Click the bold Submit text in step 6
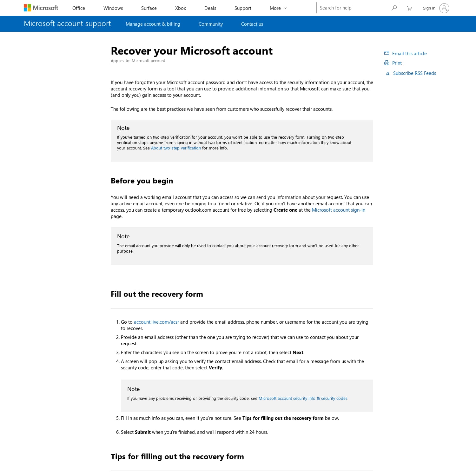The width and height of the screenshot is (476, 476). click(x=143, y=432)
